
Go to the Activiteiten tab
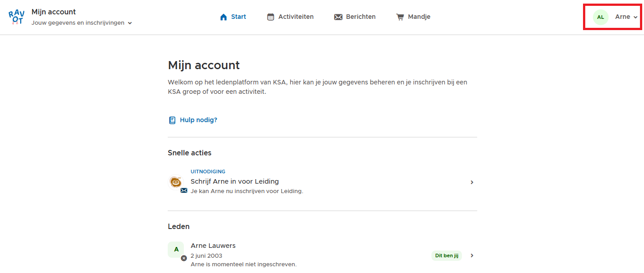[x=290, y=17]
